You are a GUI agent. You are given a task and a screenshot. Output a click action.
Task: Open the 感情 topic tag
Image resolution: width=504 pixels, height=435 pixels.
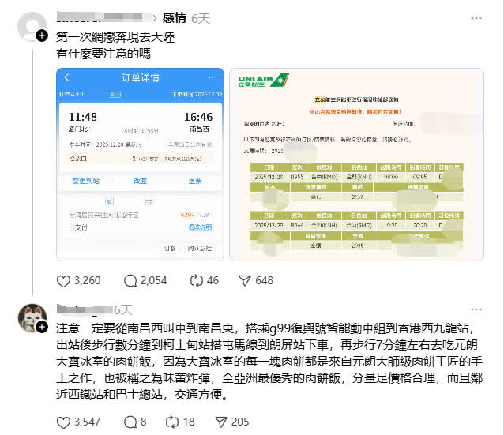(175, 18)
